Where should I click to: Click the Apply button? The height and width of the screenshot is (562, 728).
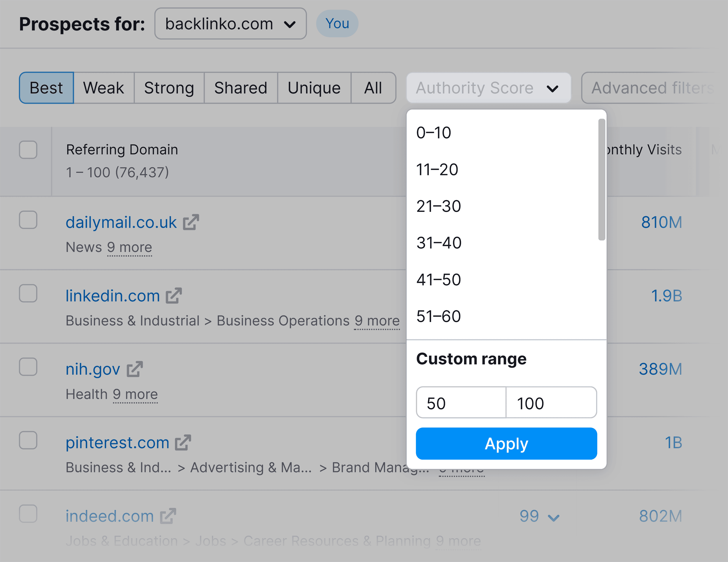[x=506, y=444]
